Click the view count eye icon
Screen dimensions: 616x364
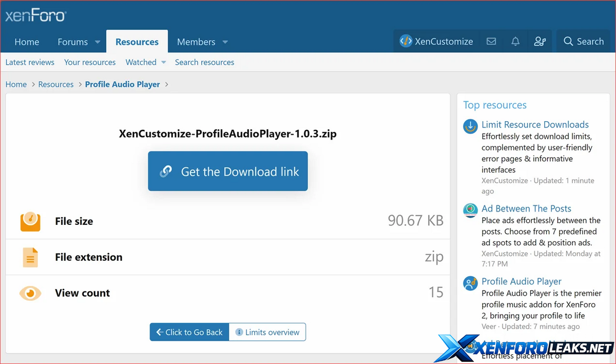[30, 293]
